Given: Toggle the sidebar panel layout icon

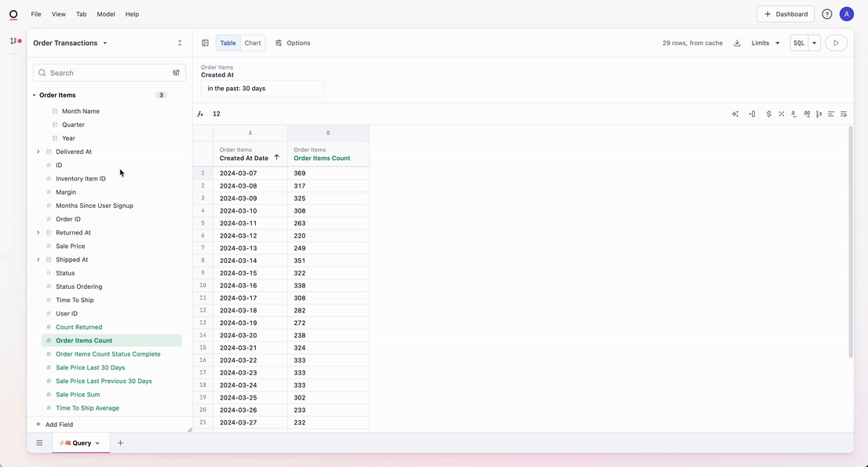Looking at the screenshot, I should tap(206, 42).
